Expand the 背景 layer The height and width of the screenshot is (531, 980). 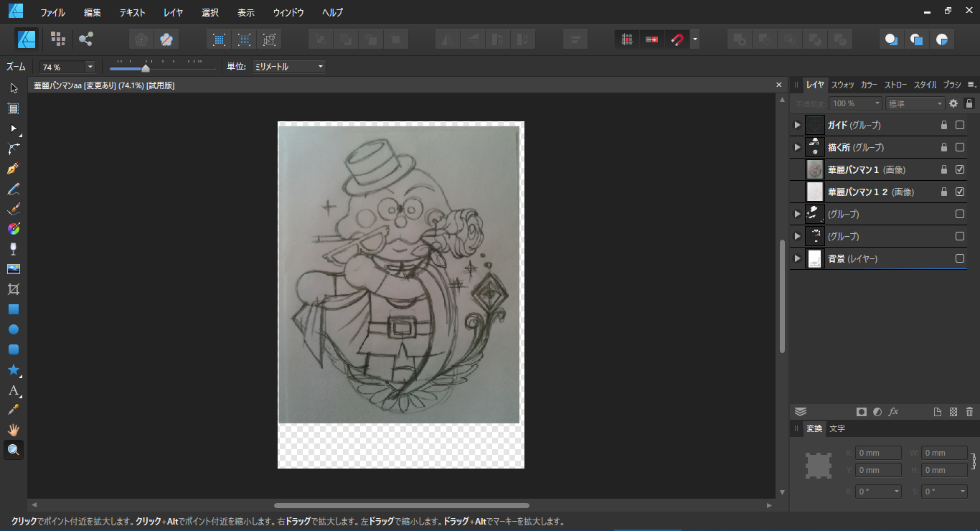click(x=797, y=258)
